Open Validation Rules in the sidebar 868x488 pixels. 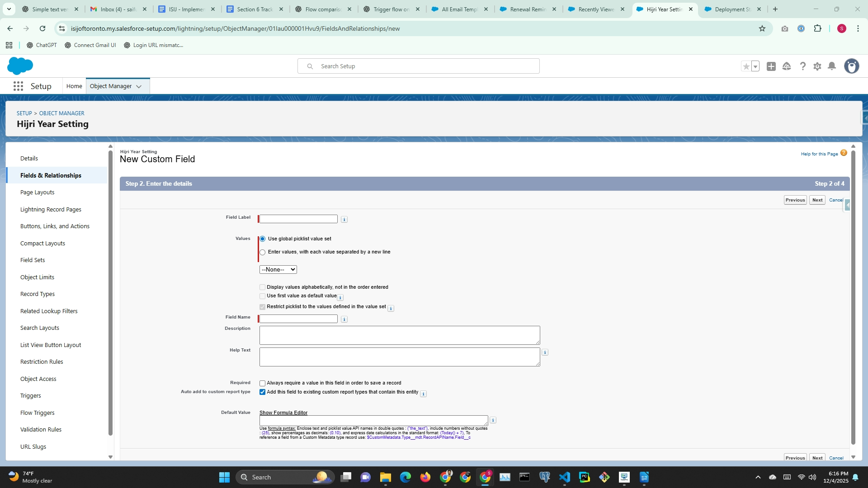pos(41,430)
